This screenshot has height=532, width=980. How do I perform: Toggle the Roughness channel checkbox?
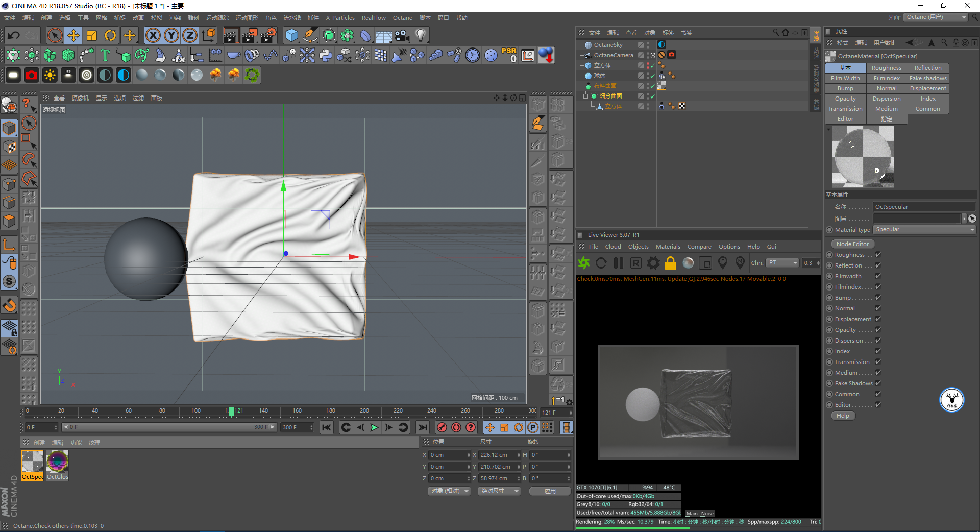[878, 255]
